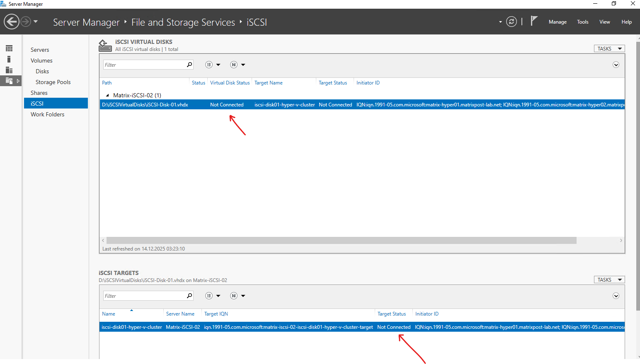640x364 pixels.
Task: Open saved queries dropdown arrow in virtual disks
Action: [x=243, y=65]
